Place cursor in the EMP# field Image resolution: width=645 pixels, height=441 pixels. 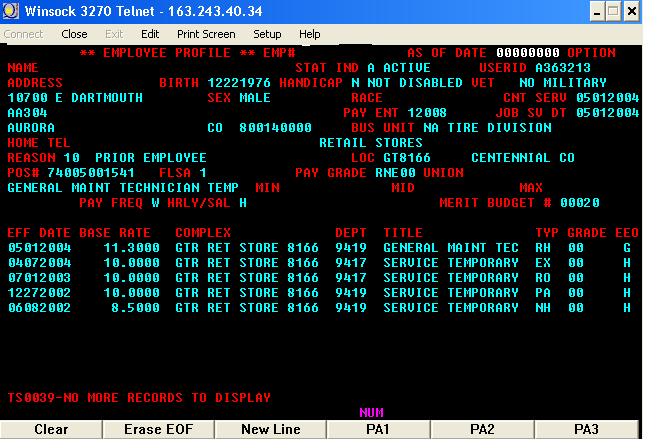pos(345,52)
